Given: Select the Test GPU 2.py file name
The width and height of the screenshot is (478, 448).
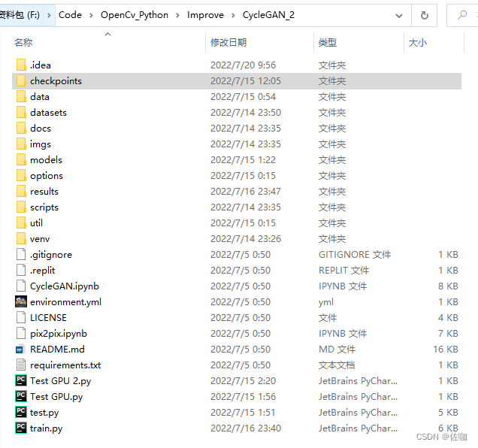Looking at the screenshot, I should pyautogui.click(x=60, y=381).
